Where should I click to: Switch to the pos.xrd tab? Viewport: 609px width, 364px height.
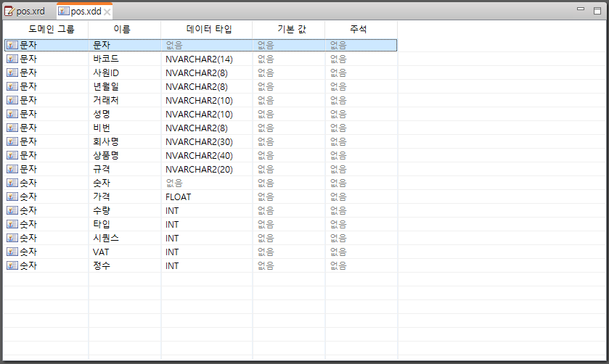point(25,12)
